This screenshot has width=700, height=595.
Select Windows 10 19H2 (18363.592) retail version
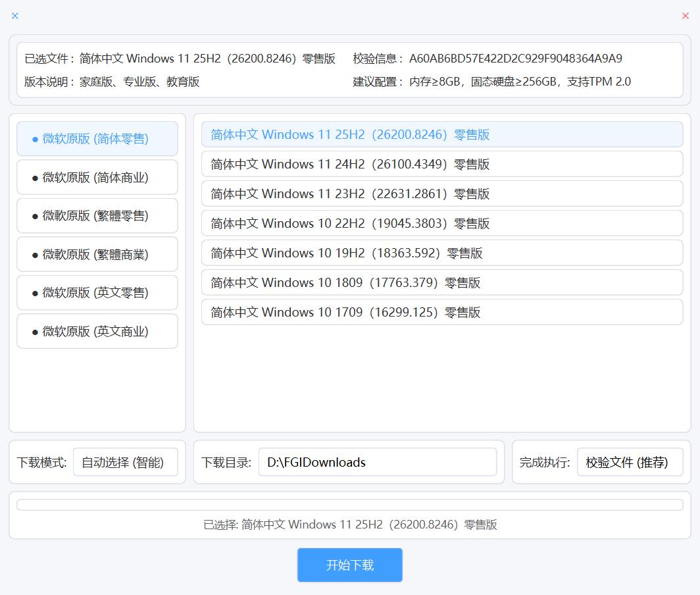click(x=441, y=253)
